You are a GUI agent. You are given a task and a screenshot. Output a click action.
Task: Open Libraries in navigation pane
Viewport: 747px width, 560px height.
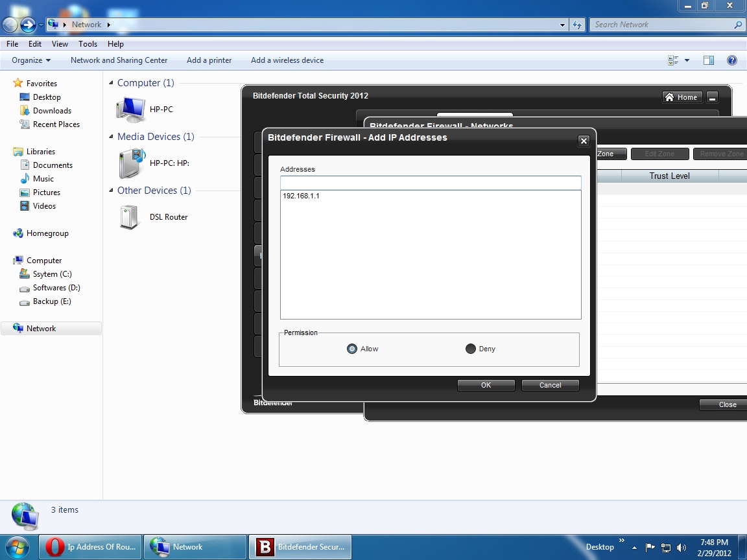40,152
